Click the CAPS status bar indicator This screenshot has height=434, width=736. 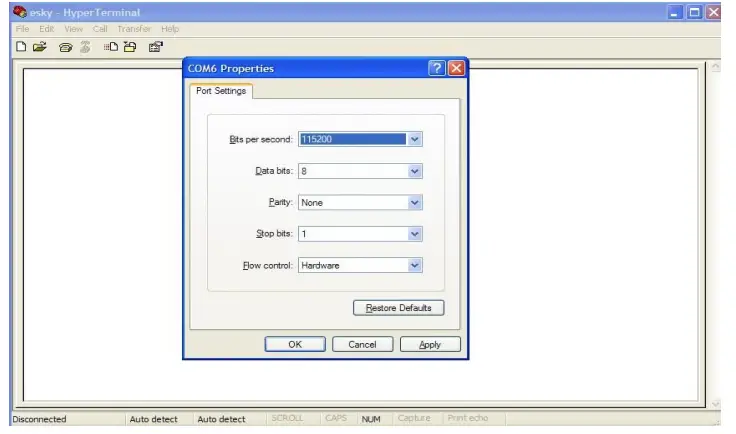coord(336,418)
